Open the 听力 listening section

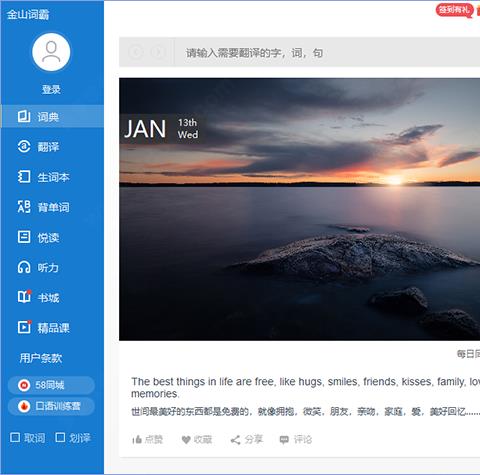[x=52, y=267]
